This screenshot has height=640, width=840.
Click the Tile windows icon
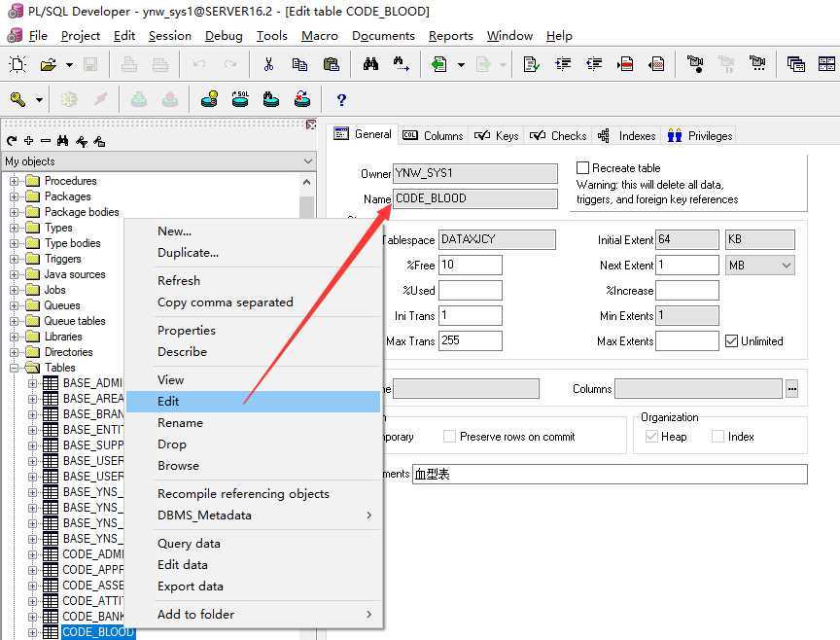[x=826, y=64]
